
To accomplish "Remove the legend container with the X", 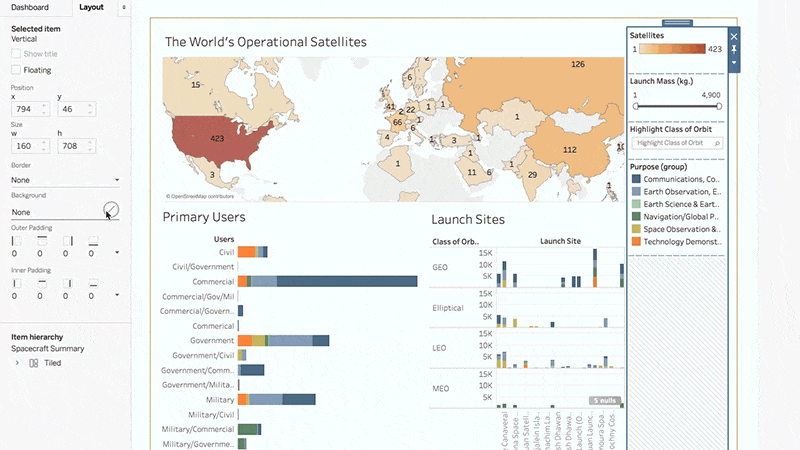I will point(734,36).
